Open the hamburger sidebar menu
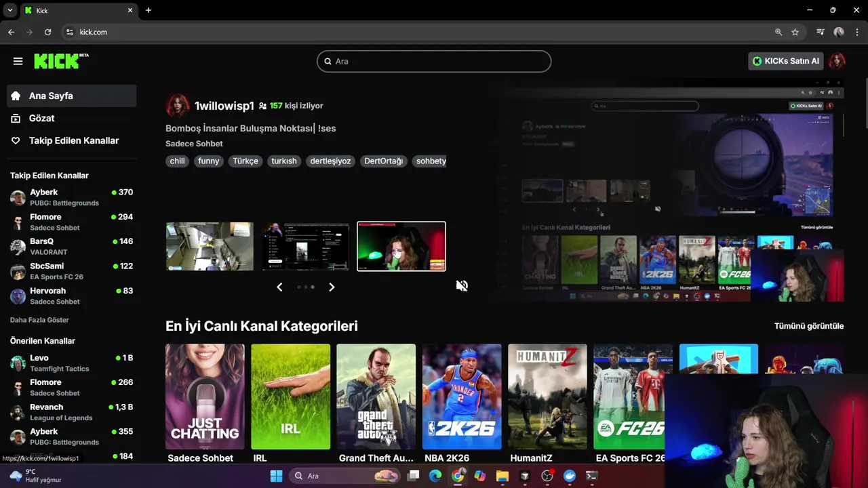Image resolution: width=868 pixels, height=488 pixels. (x=18, y=61)
